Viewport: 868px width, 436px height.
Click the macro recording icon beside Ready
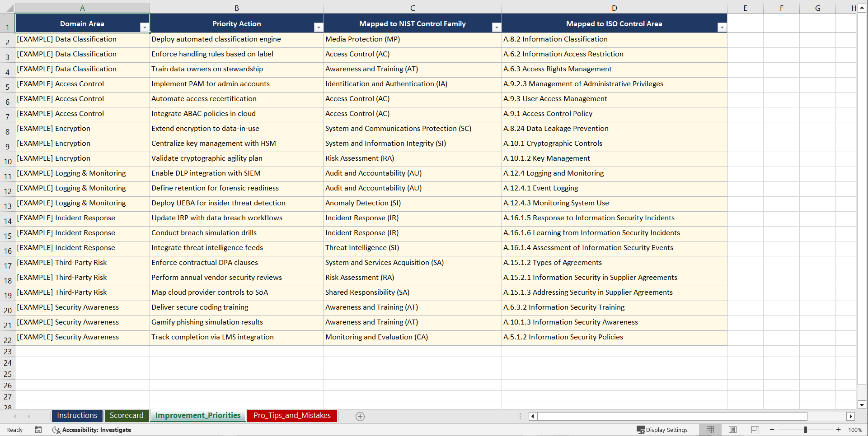pos(38,430)
